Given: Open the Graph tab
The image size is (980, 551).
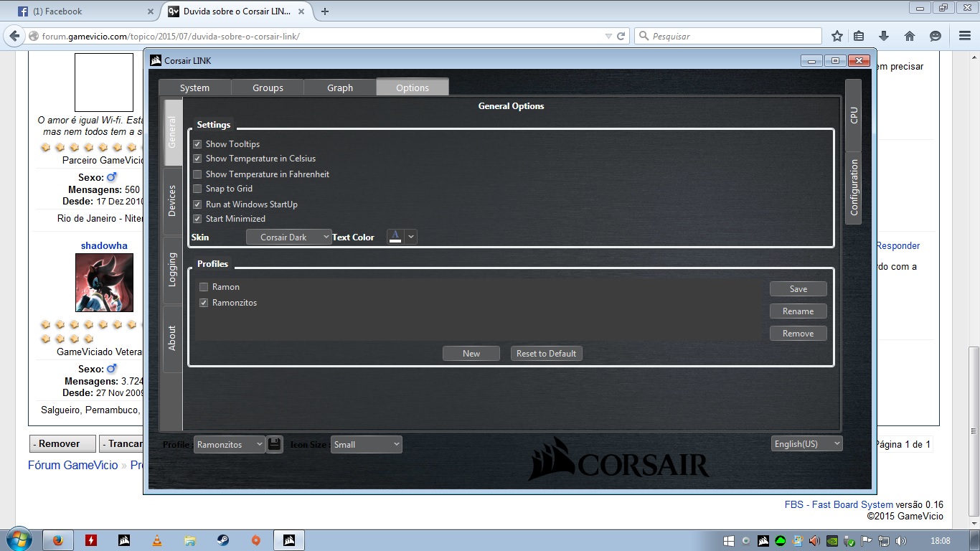Looking at the screenshot, I should coord(340,88).
